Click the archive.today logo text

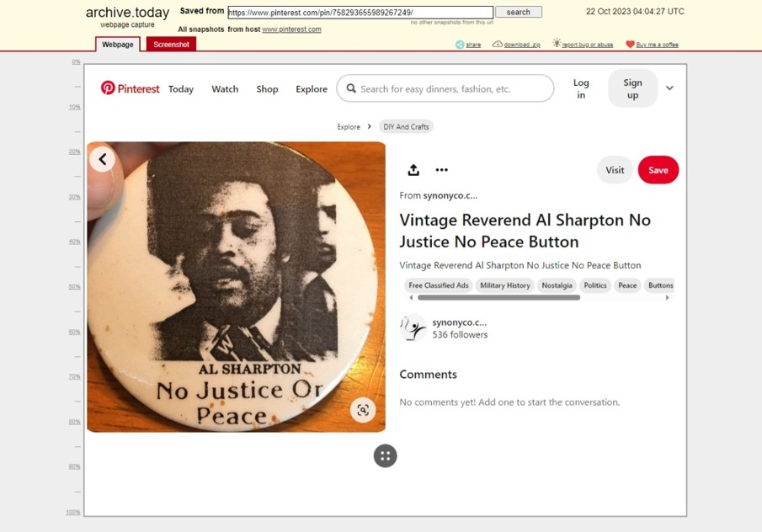(x=127, y=13)
